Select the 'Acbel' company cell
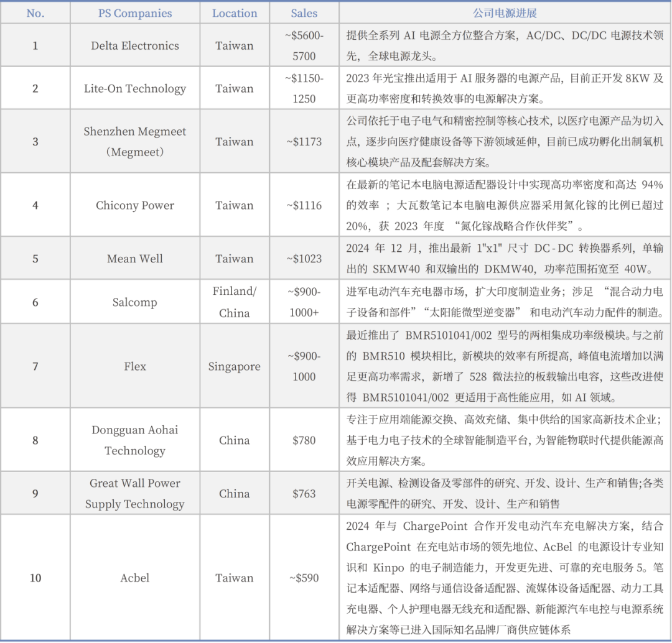This screenshot has height=643, width=672. click(135, 578)
